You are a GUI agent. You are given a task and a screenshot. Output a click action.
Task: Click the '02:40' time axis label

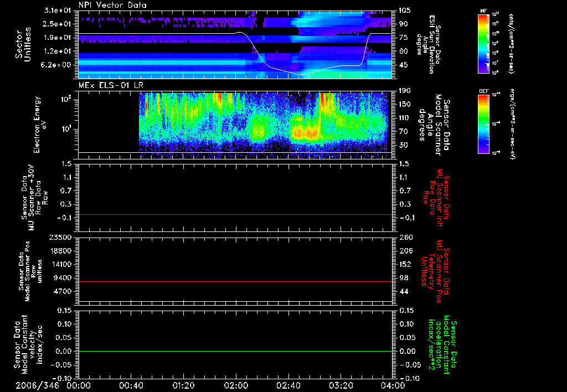288,385
